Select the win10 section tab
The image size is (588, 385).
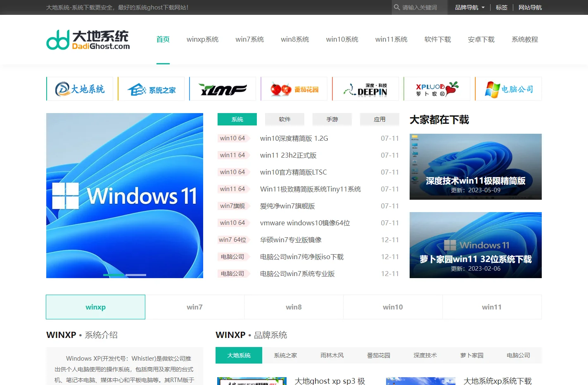point(393,307)
